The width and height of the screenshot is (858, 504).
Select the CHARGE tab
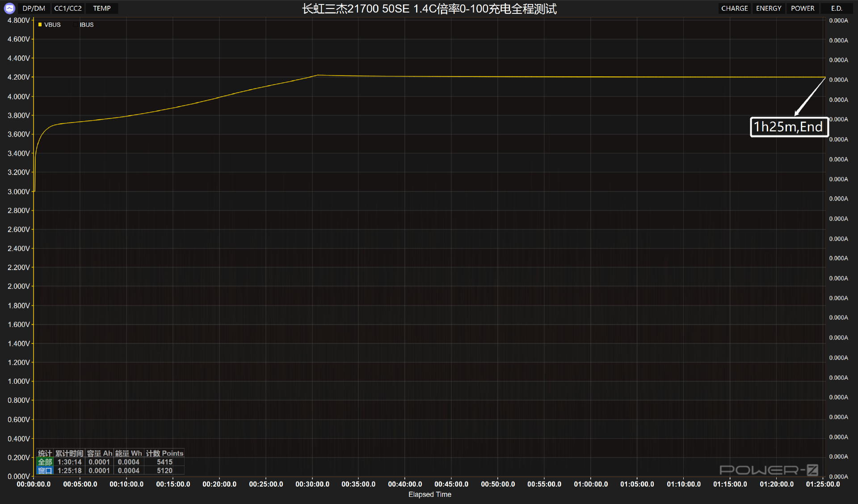734,8
